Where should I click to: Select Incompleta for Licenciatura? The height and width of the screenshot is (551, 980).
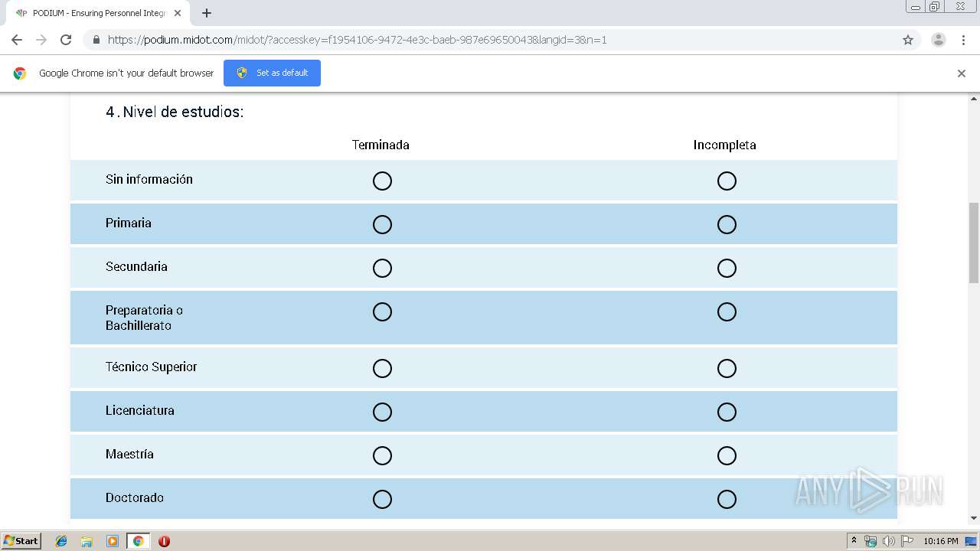pos(727,412)
